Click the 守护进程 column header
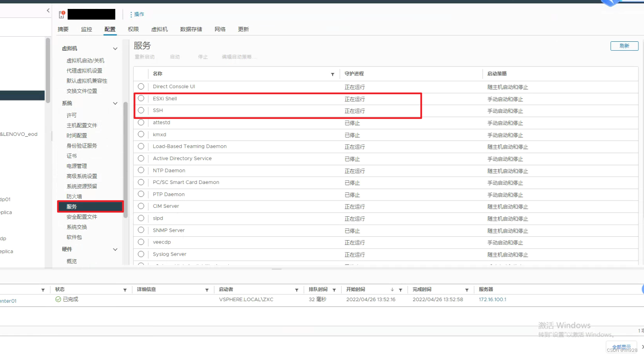 [355, 74]
